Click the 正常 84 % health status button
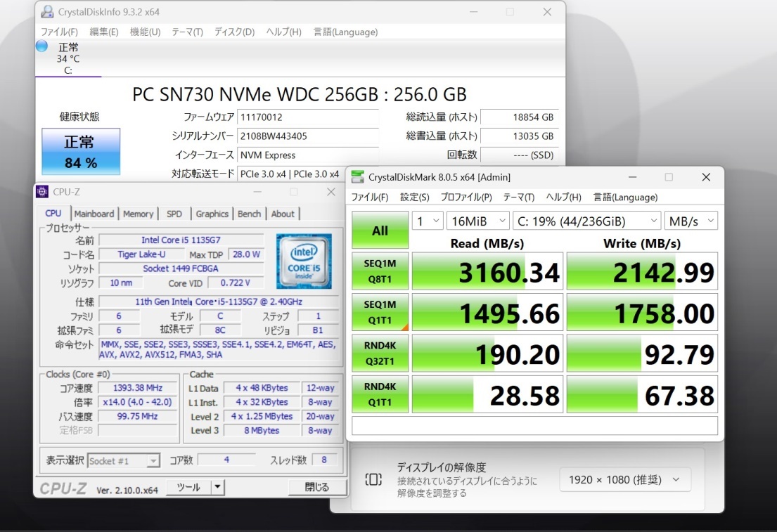Screen dimensions: 777x532 pos(81,152)
